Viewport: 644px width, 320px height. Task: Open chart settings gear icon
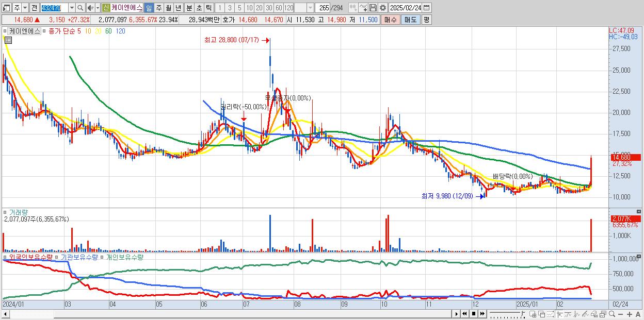[x=383, y=8]
